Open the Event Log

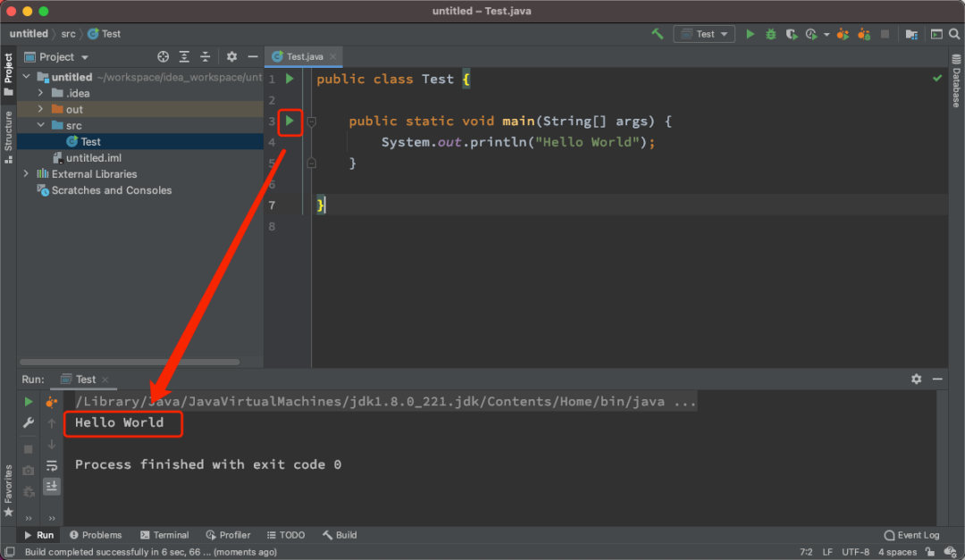tap(912, 535)
